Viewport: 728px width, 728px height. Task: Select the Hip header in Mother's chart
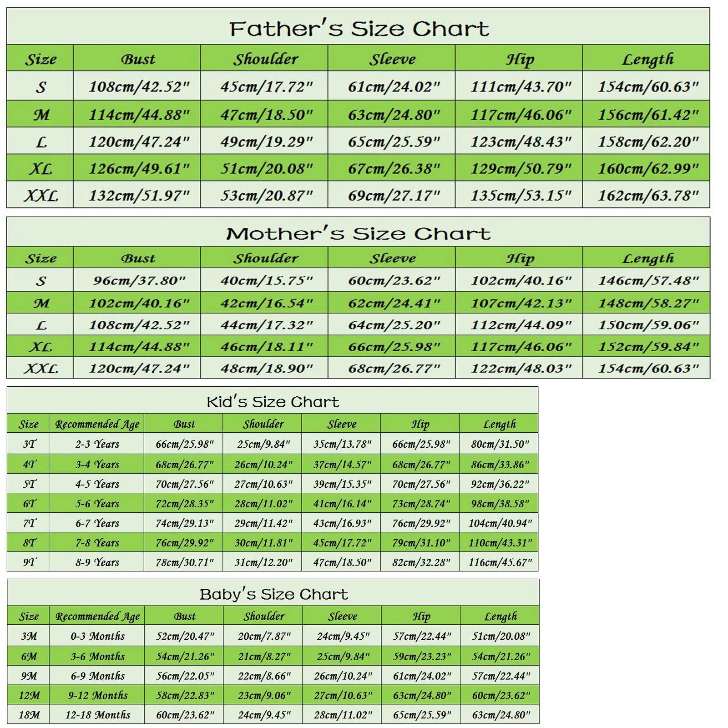click(x=520, y=258)
